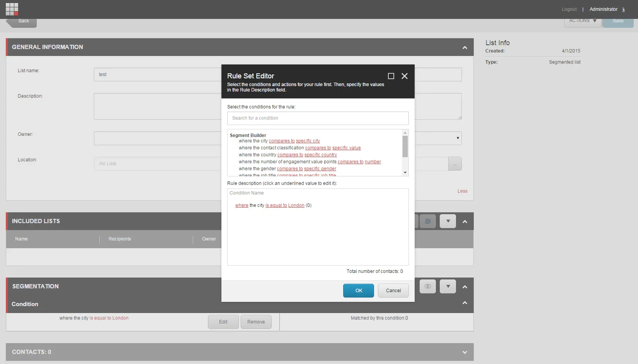Click the Administrator profile icon
Image resolution: width=638 pixels, height=364 pixels.
tap(624, 9)
